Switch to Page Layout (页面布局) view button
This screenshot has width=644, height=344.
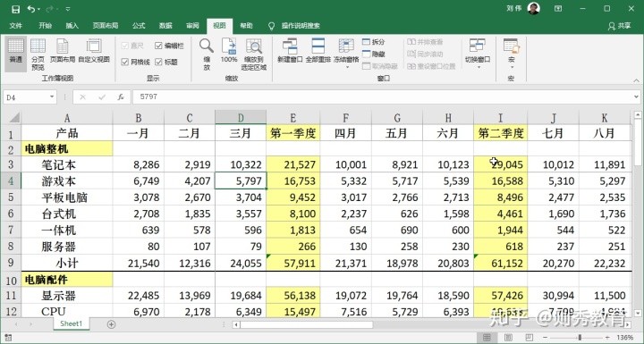click(63, 51)
